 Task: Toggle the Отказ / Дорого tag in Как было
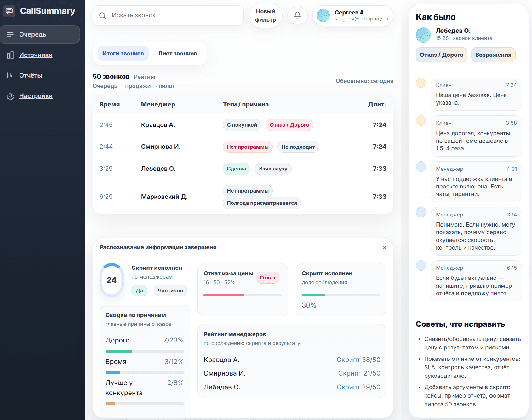click(x=441, y=55)
